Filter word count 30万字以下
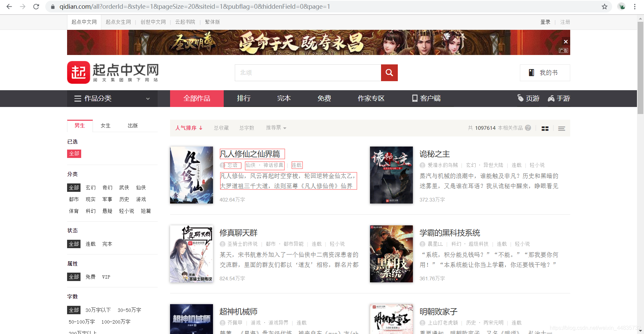644x334 pixels. pyautogui.click(x=98, y=310)
